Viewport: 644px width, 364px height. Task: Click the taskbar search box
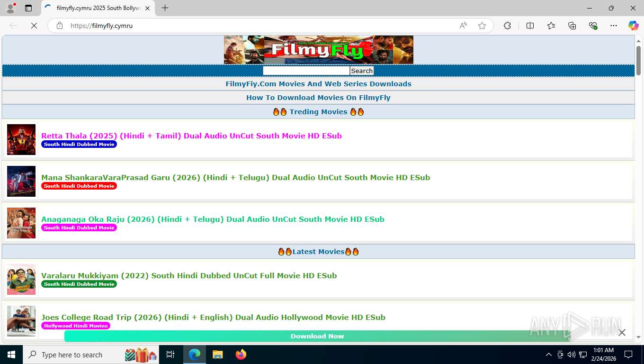click(91, 355)
